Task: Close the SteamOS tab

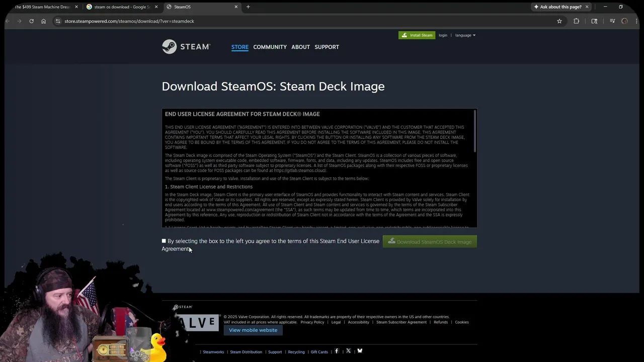Action: point(236,7)
